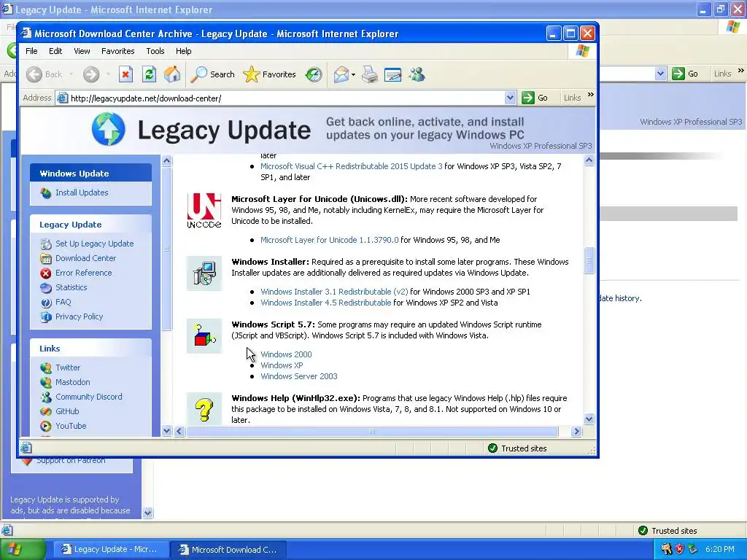
Task: Open the Back button history dropdown arrow
Action: click(x=71, y=74)
